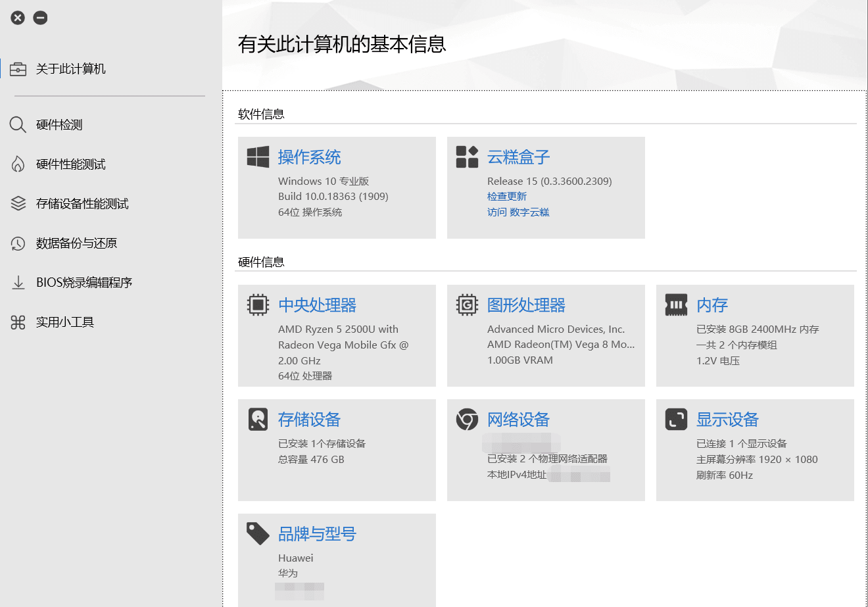Click the flame icon beside 硬件性能测试

click(x=18, y=164)
